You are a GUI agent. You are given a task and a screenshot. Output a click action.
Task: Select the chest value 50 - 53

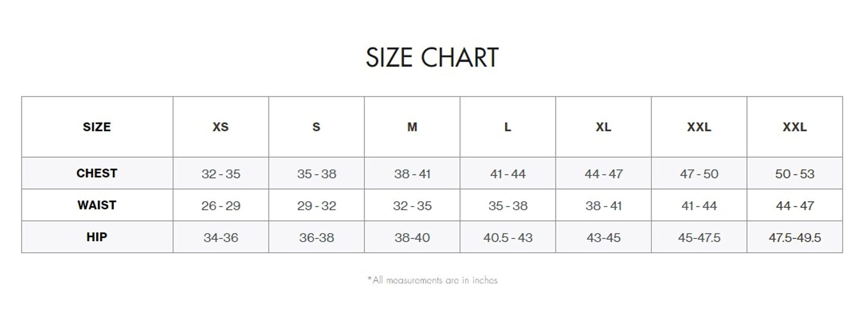click(795, 174)
